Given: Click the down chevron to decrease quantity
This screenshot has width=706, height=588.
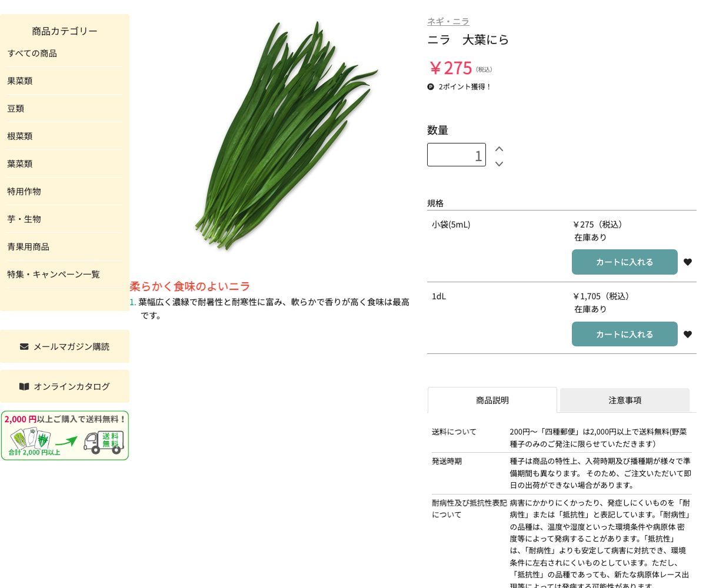Looking at the screenshot, I should (499, 165).
